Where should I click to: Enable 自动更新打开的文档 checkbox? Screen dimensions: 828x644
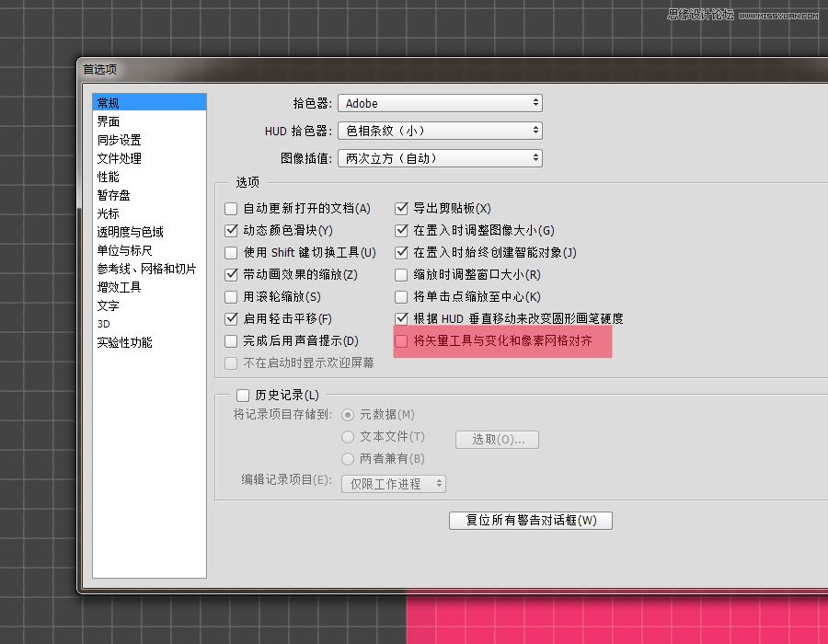tap(232, 208)
